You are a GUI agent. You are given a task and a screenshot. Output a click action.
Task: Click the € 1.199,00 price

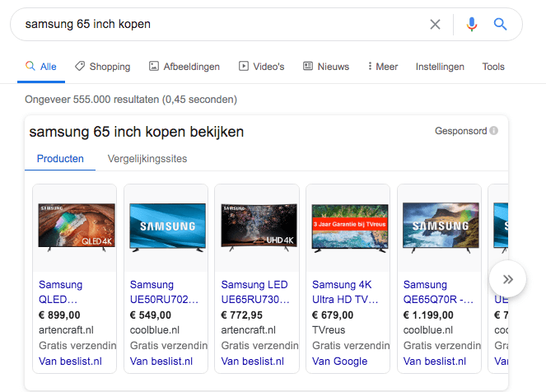pyautogui.click(x=428, y=315)
